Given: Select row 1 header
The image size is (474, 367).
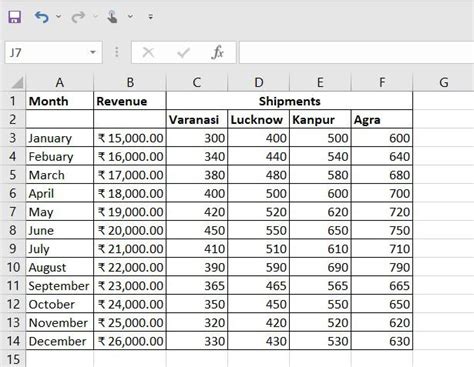Looking at the screenshot, I should (13, 101).
